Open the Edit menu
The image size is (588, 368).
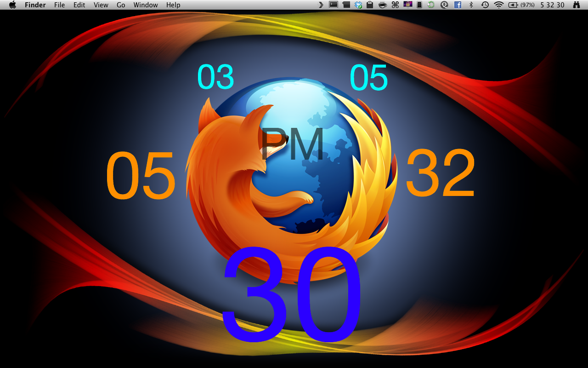[79, 5]
